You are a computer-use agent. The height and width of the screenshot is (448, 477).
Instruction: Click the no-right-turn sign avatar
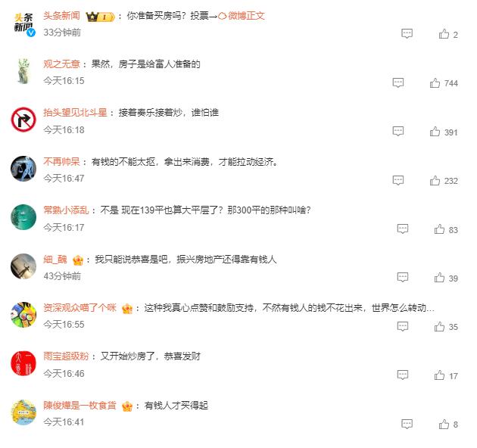point(23,120)
